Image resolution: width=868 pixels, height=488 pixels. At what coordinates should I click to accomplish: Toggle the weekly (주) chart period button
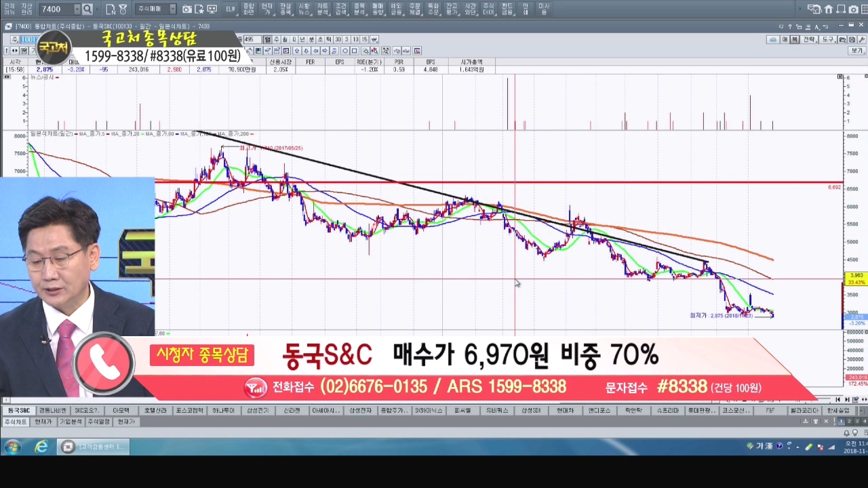pos(277,39)
